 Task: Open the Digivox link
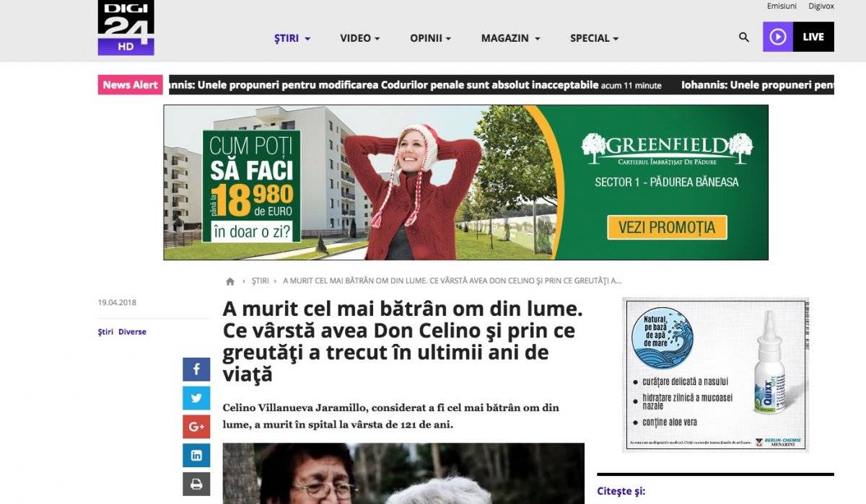(821, 6)
